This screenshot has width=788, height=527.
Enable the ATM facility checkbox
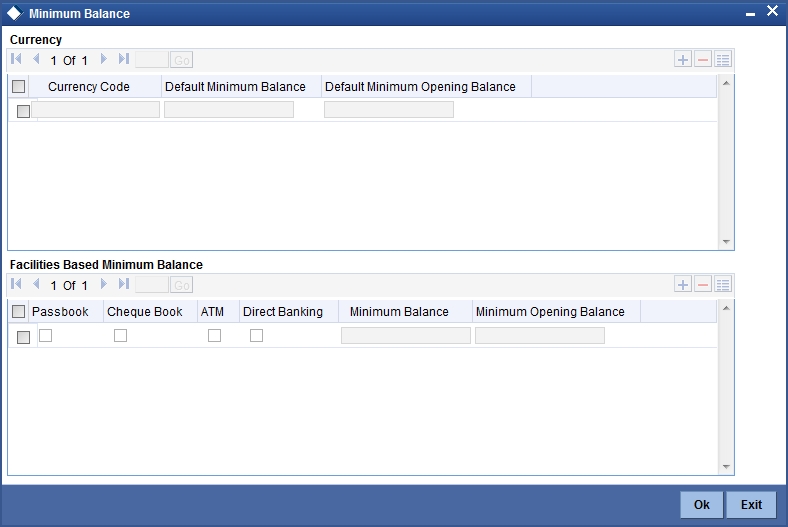coord(215,335)
